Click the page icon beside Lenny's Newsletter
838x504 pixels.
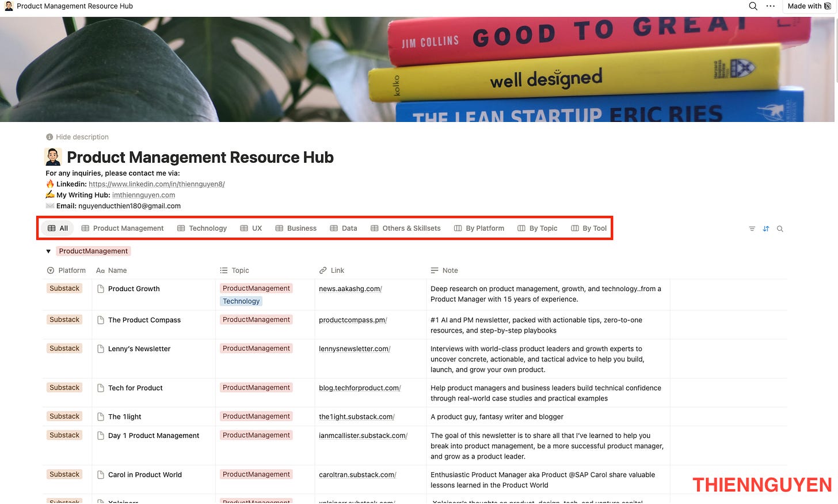coord(101,349)
